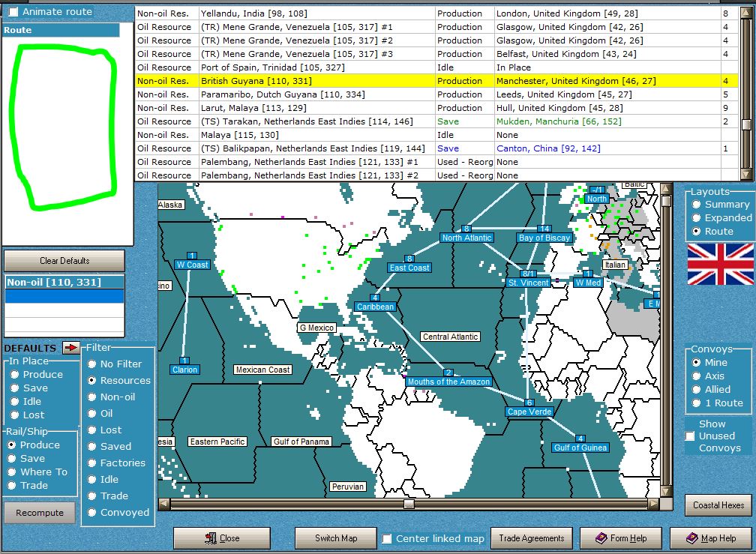Click the Italian label on the map
The height and width of the screenshot is (554, 756).
coord(615,265)
